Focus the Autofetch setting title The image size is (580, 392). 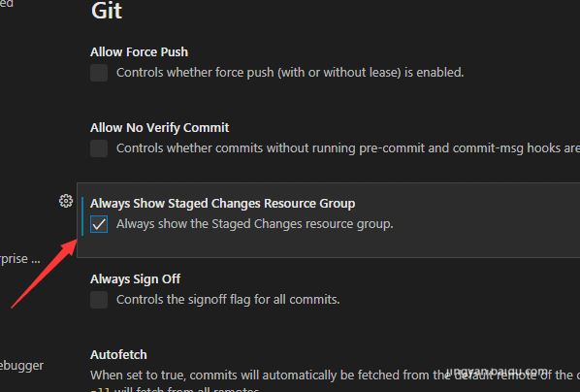pos(118,355)
